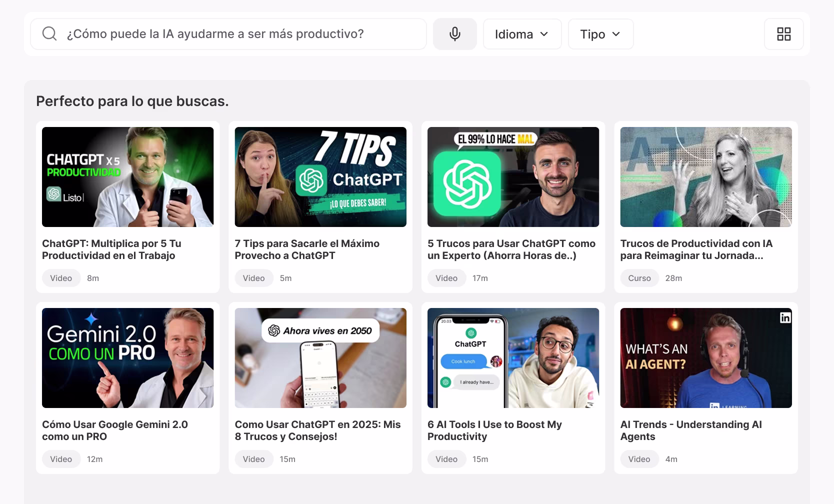Click the '8m' duration text
The image size is (834, 504).
(x=93, y=278)
